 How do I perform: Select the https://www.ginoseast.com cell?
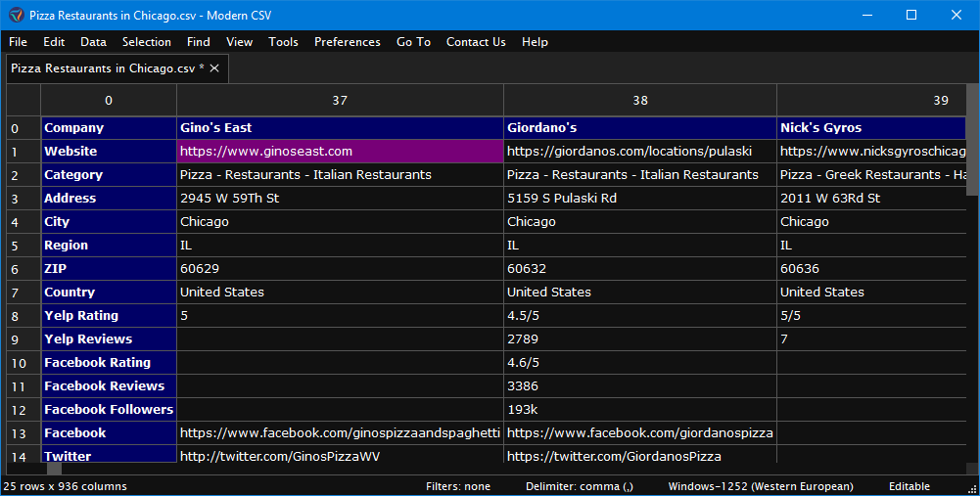click(340, 152)
